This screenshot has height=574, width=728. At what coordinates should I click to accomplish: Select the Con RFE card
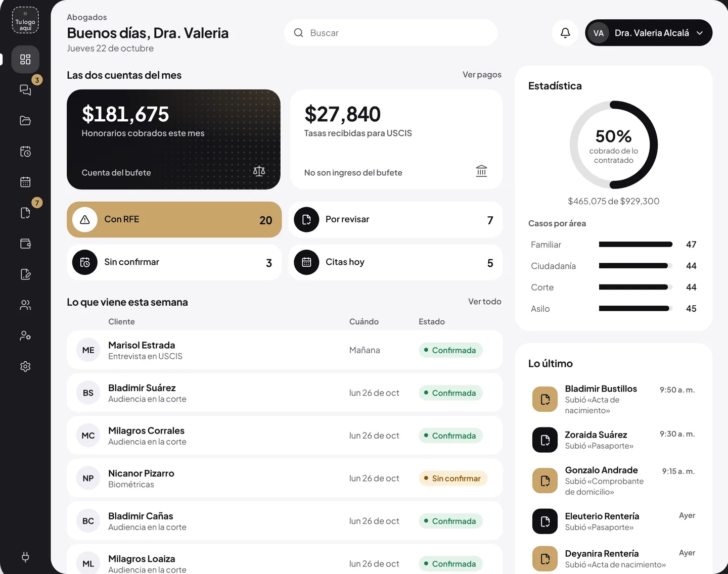click(x=174, y=220)
